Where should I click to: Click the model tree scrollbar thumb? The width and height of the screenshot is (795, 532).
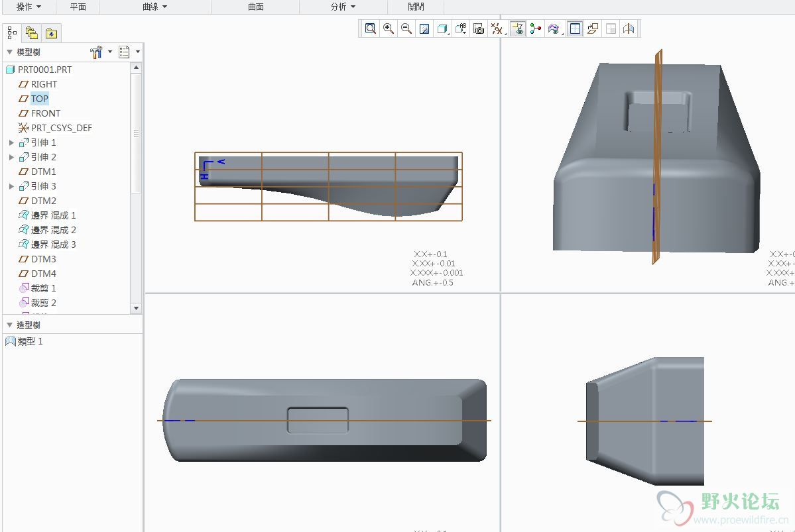[136, 133]
